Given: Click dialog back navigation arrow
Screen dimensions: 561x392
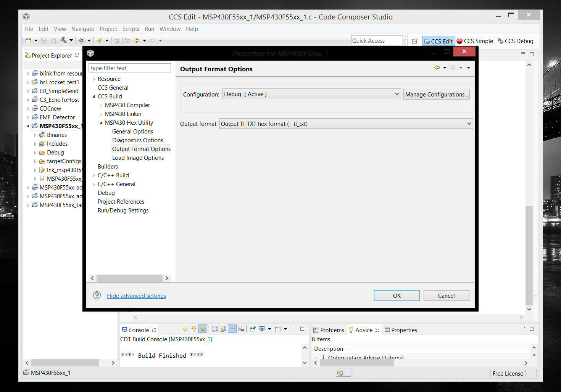Looking at the screenshot, I should coord(437,67).
